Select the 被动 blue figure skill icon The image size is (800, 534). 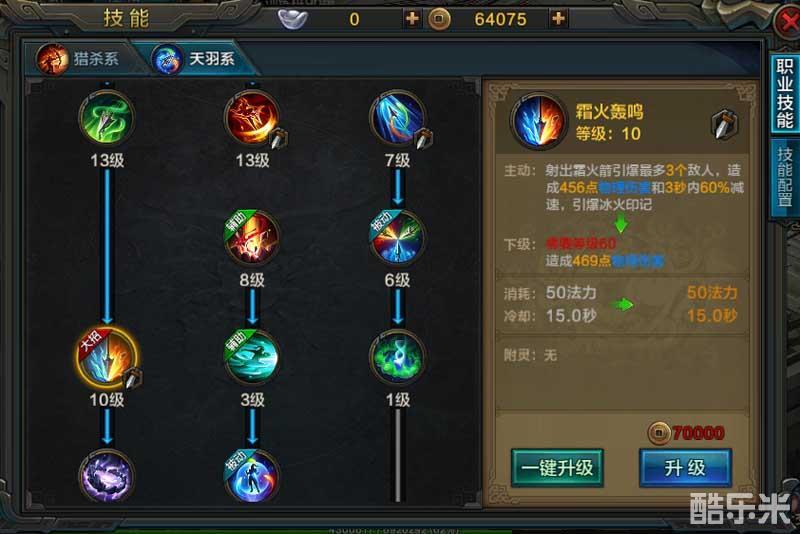coord(252,476)
